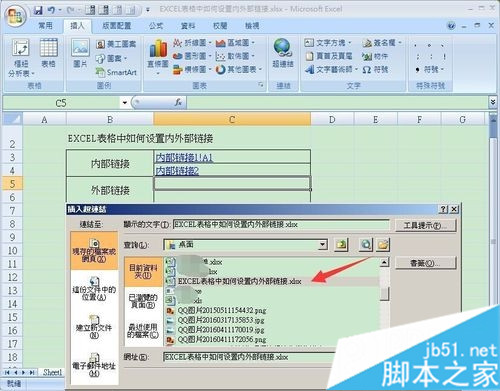Insert a SmartArt graphic

116,72
